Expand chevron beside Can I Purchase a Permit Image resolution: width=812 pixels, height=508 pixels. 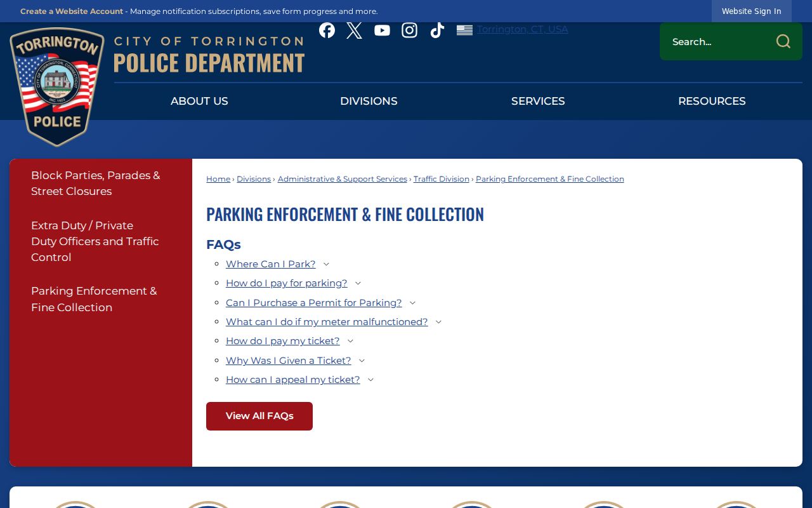pos(412,303)
